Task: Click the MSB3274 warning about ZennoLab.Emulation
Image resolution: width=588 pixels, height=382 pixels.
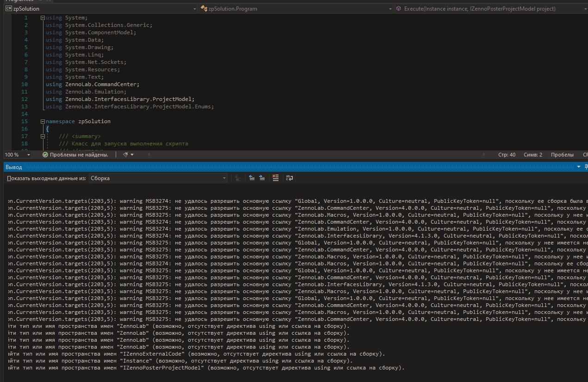Action: (x=298, y=229)
